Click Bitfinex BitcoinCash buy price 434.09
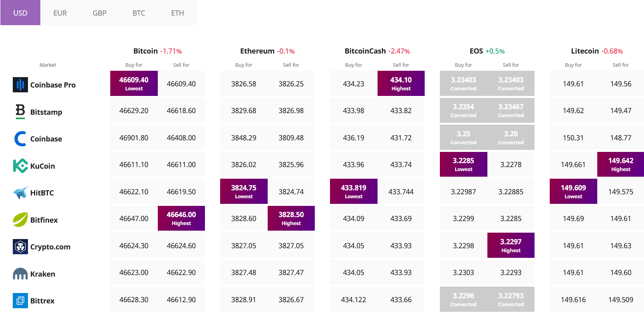 click(354, 219)
